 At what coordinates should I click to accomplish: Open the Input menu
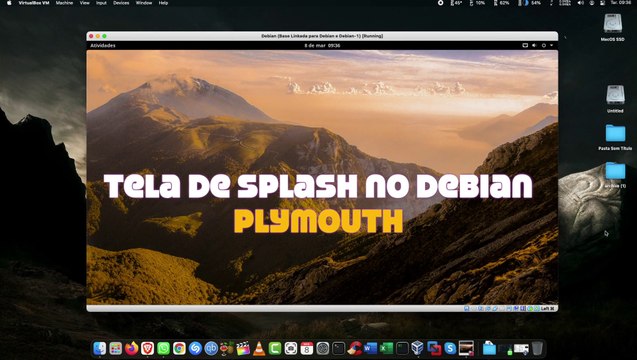[x=101, y=3]
